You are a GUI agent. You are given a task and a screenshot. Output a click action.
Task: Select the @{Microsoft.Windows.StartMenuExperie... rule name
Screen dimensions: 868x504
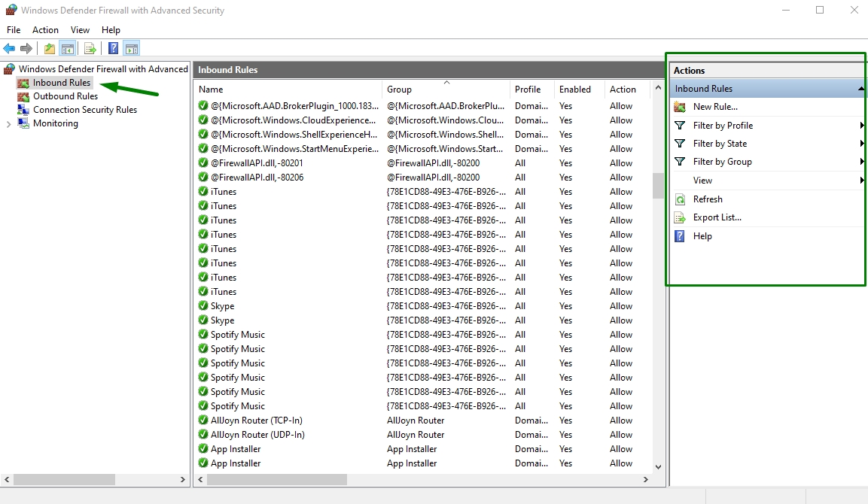294,149
